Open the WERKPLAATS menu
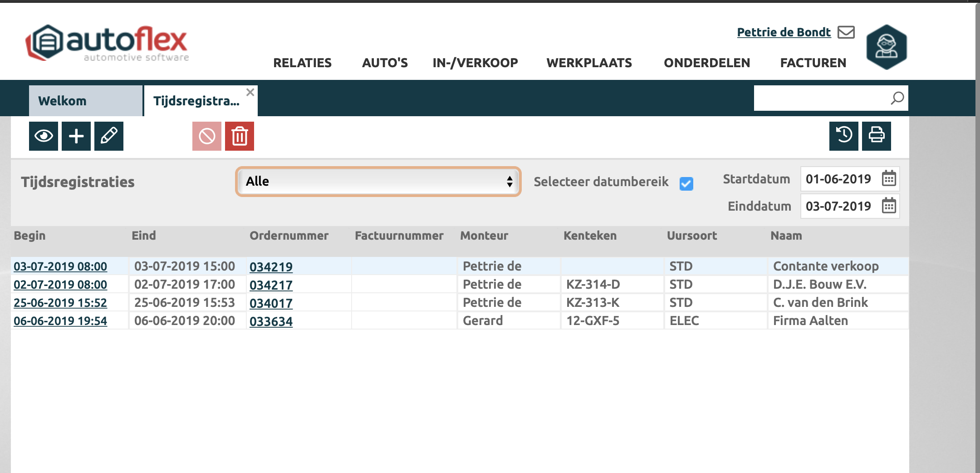Viewport: 980px width, 473px height. [589, 63]
